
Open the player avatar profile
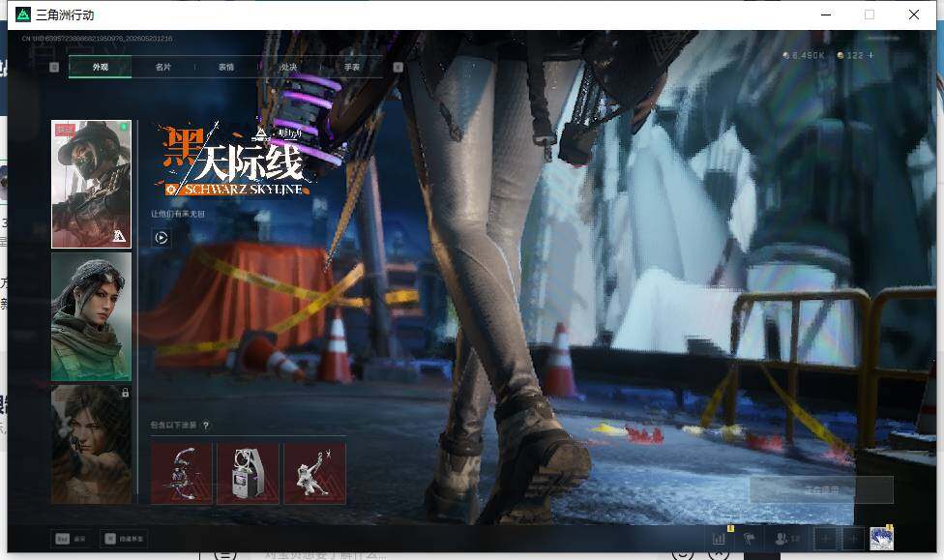coord(881,539)
